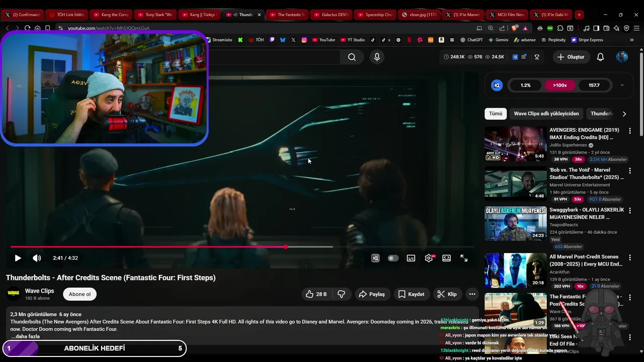This screenshot has height=362, width=644.
Task: Open ChatGPT bookmark
Action: 471,40
